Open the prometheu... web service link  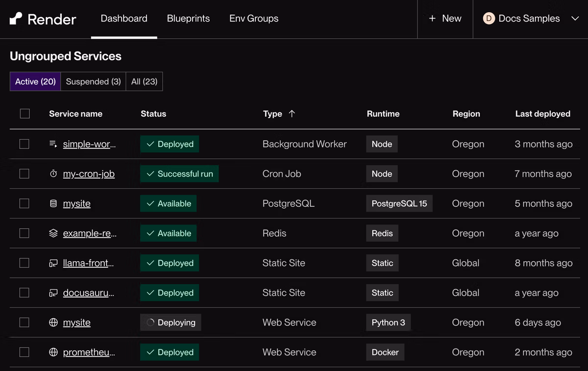coord(89,352)
